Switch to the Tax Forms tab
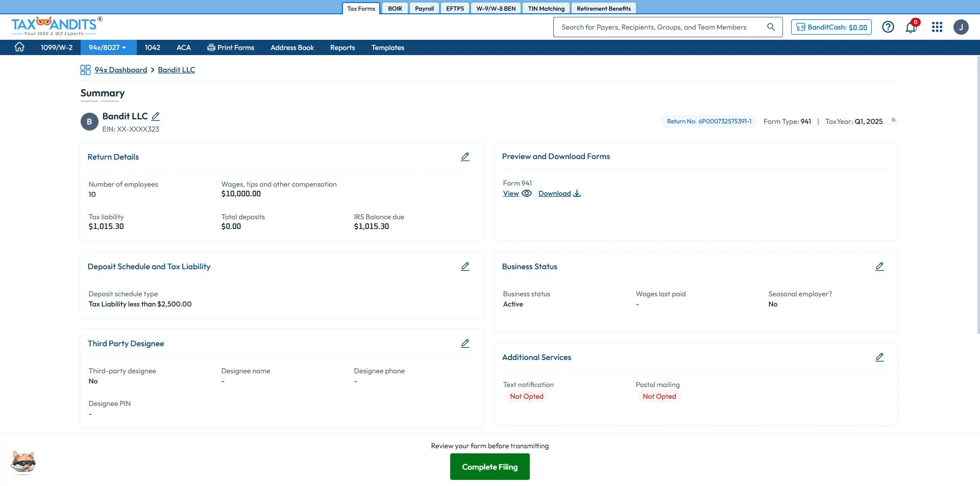Screen dimensions: 980x486 361,8
